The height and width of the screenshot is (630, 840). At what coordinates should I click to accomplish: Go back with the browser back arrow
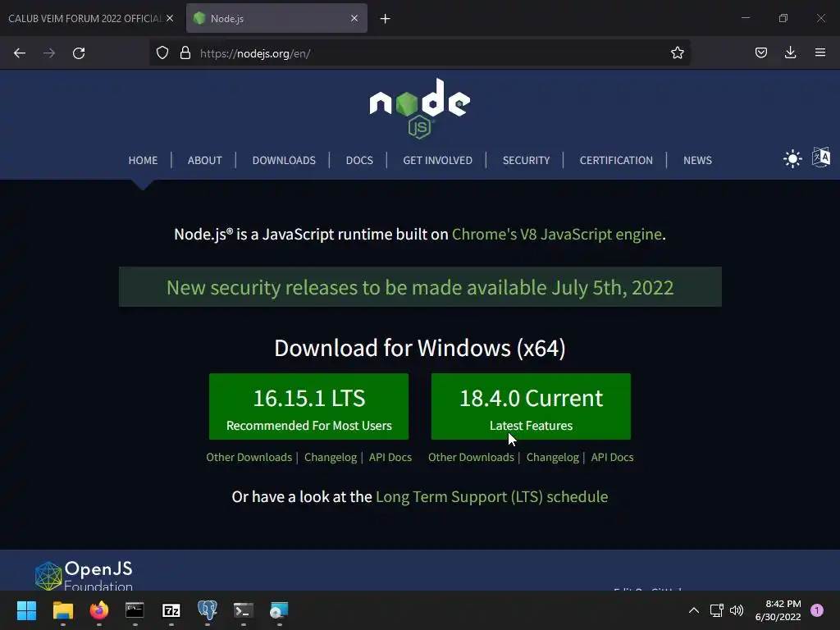click(x=20, y=53)
